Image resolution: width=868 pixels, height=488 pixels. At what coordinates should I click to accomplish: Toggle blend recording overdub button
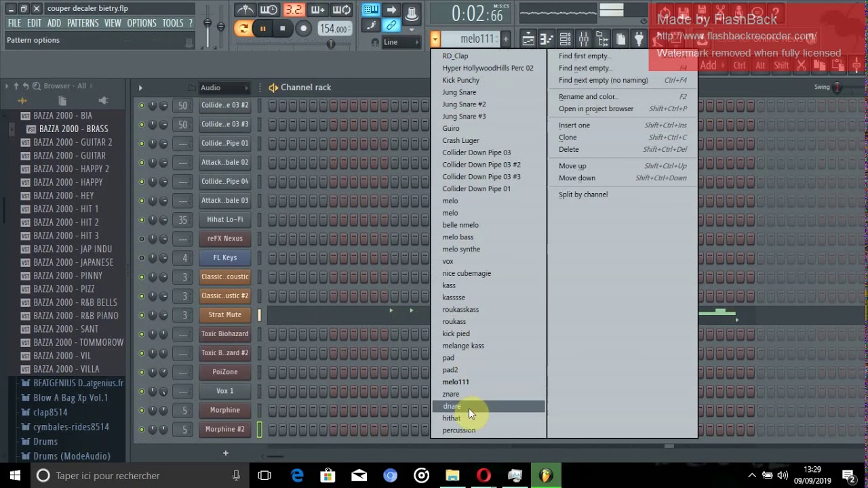[x=317, y=9]
